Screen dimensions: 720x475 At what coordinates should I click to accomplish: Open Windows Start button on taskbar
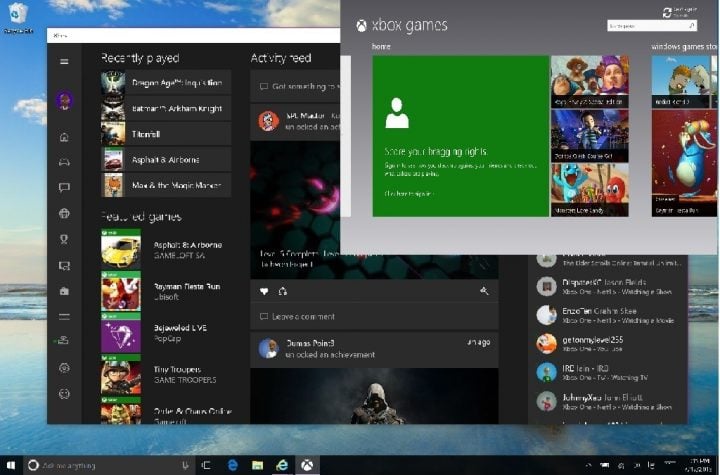[x=11, y=465]
